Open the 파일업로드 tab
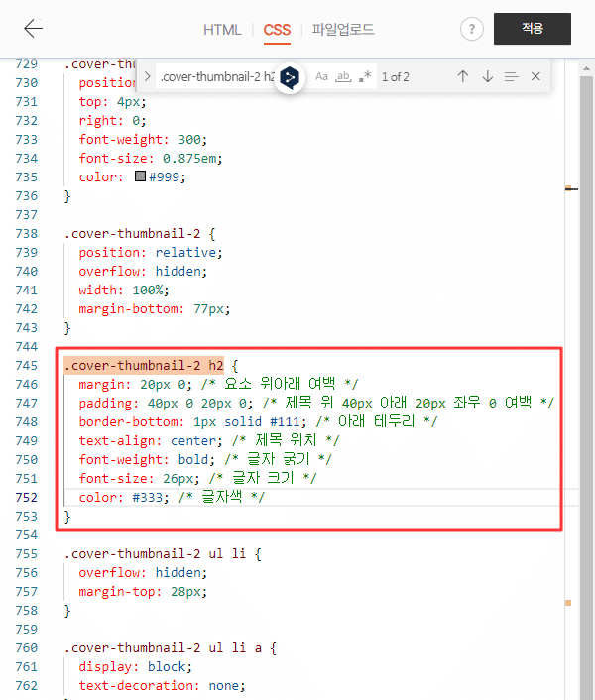 343,30
